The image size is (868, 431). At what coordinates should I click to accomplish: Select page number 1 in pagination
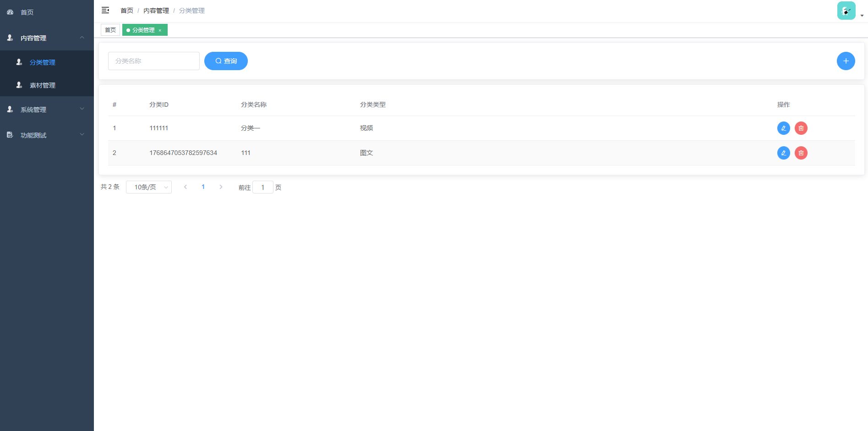pos(203,187)
